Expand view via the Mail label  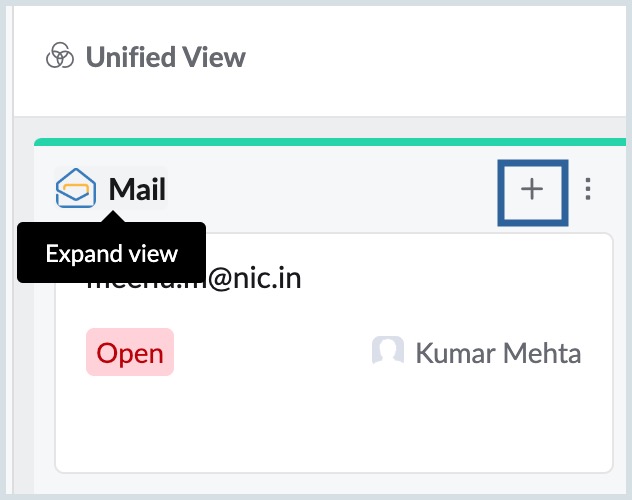[x=137, y=189]
